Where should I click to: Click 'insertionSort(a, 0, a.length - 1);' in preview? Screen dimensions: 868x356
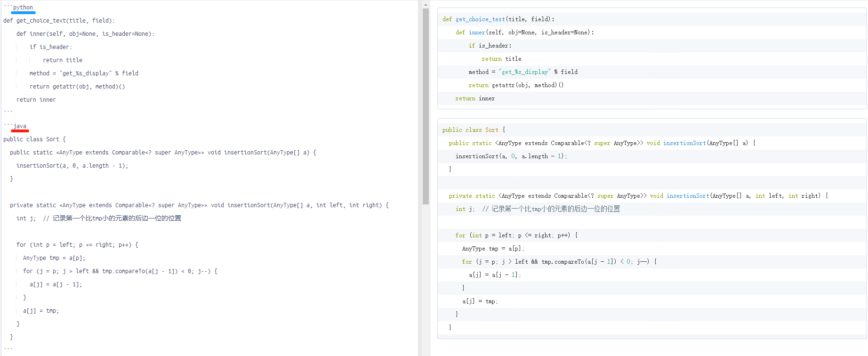click(511, 156)
